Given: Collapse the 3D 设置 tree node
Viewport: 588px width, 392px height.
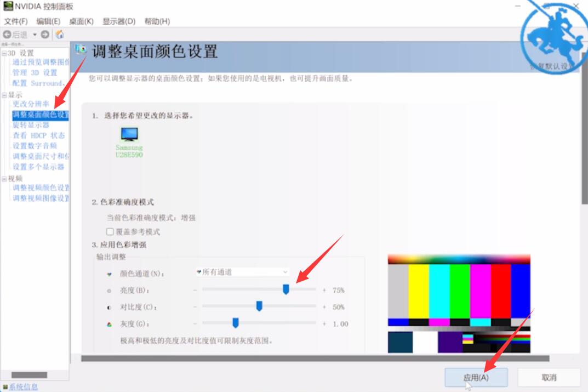Looking at the screenshot, I should pos(4,53).
